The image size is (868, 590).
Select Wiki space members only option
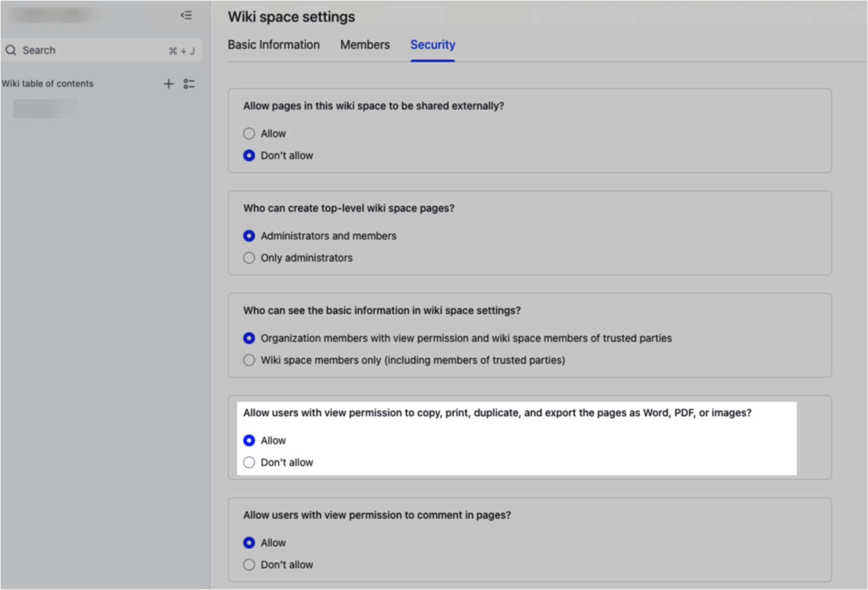click(x=249, y=360)
